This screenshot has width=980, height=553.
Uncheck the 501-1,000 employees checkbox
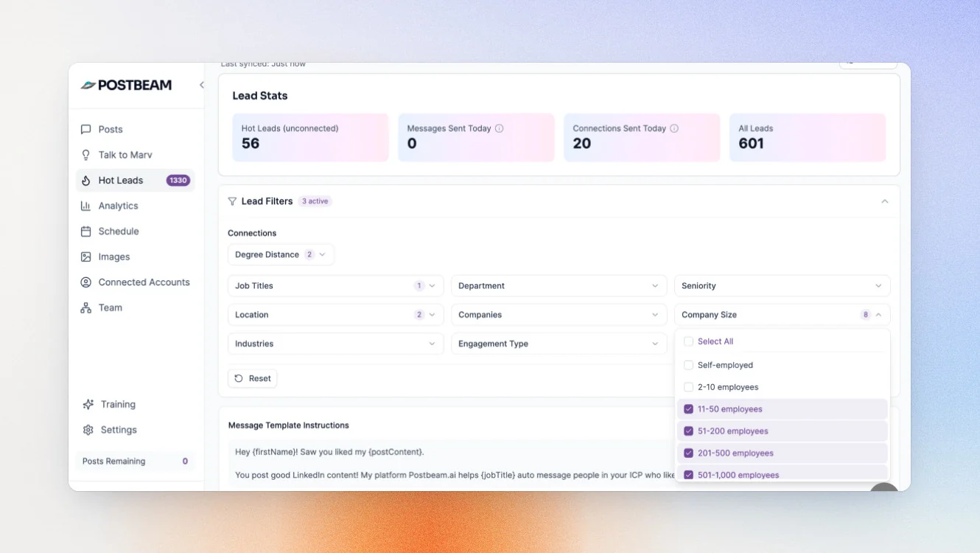[x=688, y=476]
